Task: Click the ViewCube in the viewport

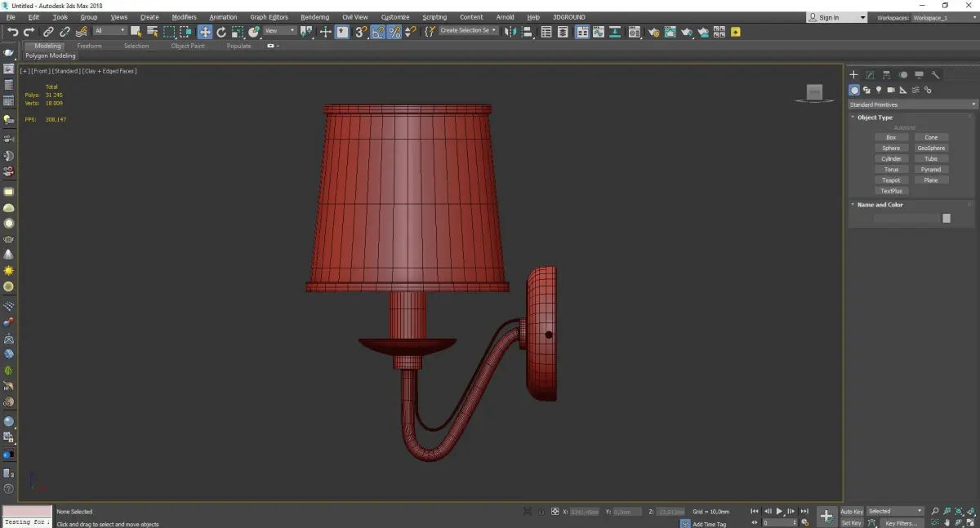Action: click(x=813, y=93)
